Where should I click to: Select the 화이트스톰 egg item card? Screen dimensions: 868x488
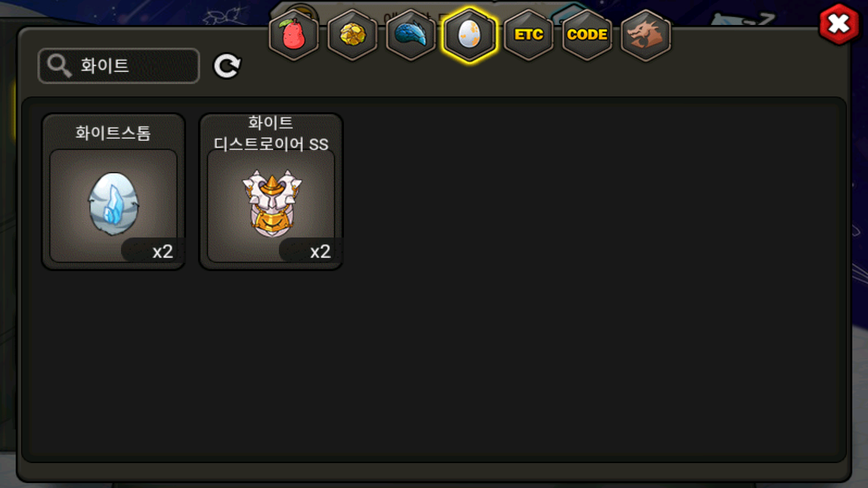click(113, 191)
